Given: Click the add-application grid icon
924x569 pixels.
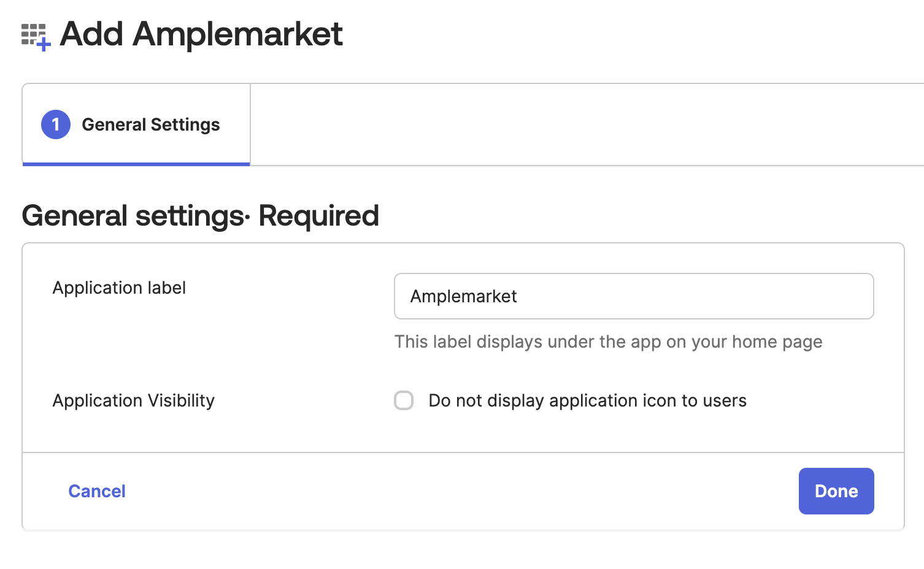Looking at the screenshot, I should (x=35, y=36).
